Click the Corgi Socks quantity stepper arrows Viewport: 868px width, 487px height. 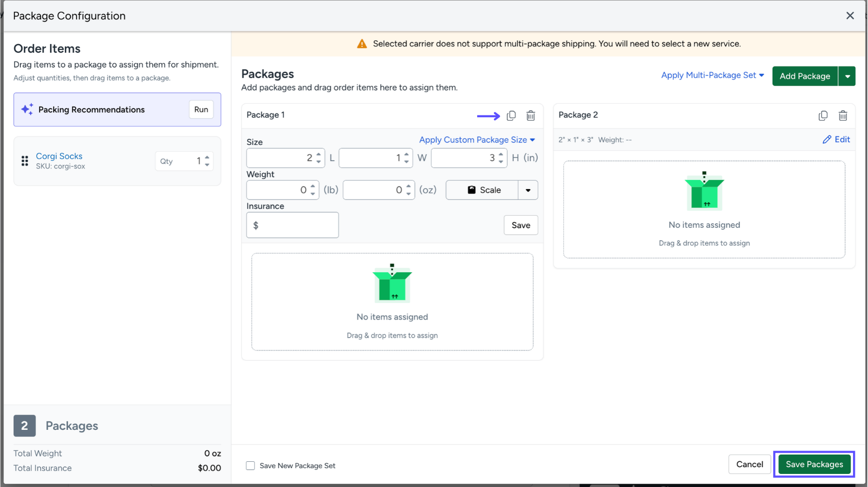pyautogui.click(x=207, y=161)
